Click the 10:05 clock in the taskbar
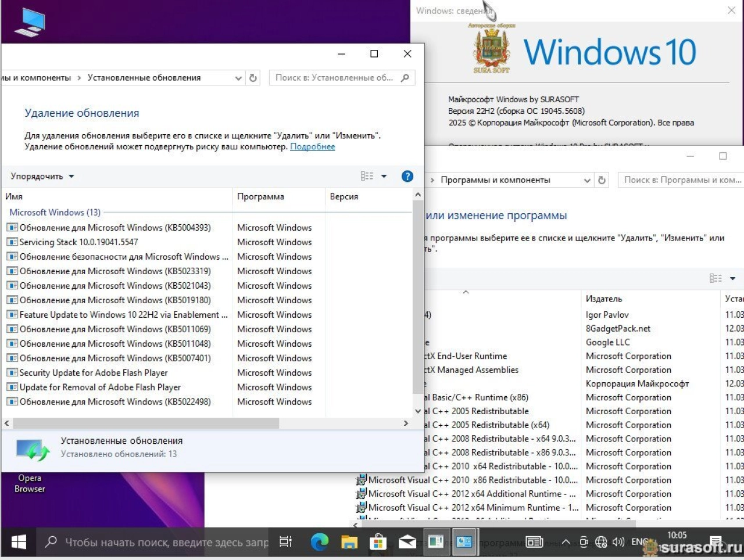Image resolution: width=744 pixels, height=560 pixels. (x=677, y=536)
